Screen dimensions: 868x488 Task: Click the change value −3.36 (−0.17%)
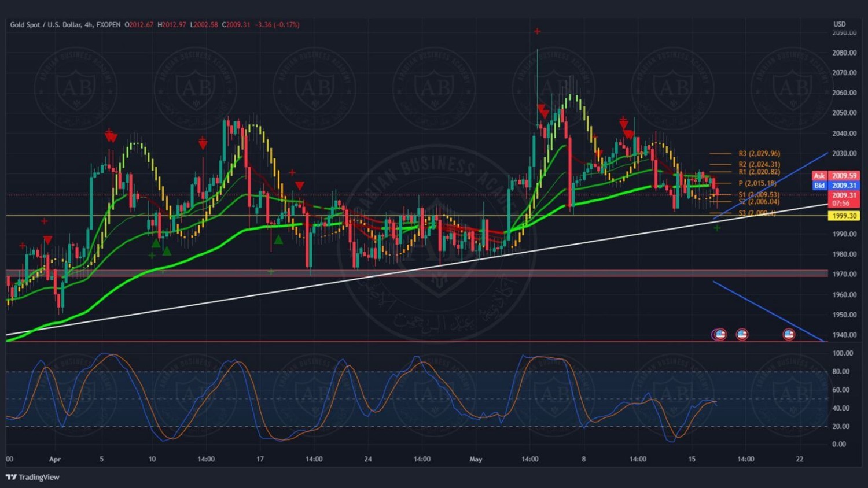(277, 25)
